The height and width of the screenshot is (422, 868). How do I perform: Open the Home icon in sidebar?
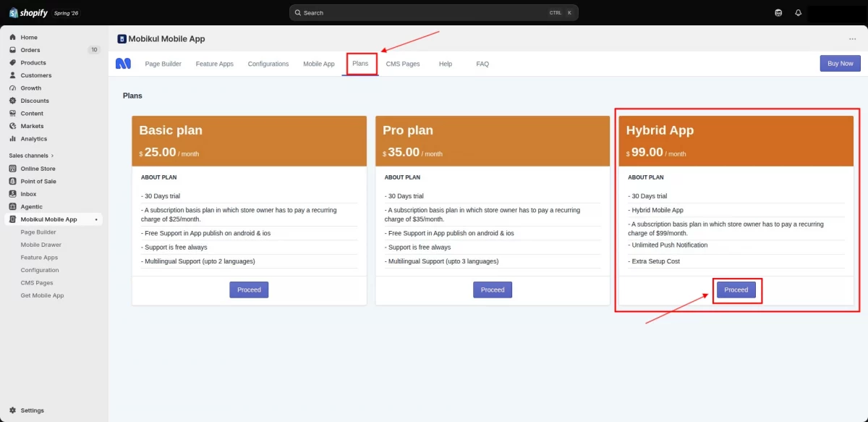pyautogui.click(x=13, y=37)
